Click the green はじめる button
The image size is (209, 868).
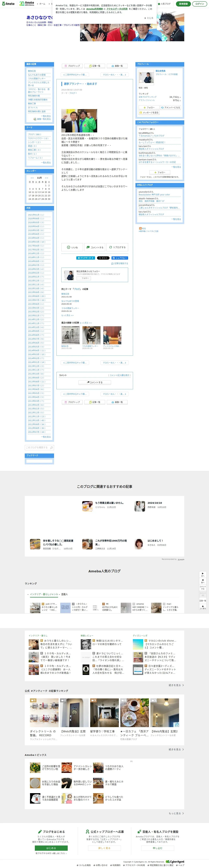coord(51,848)
